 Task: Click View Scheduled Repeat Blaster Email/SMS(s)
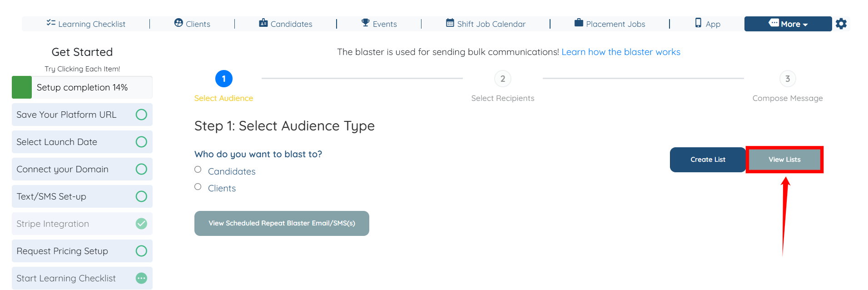282,223
